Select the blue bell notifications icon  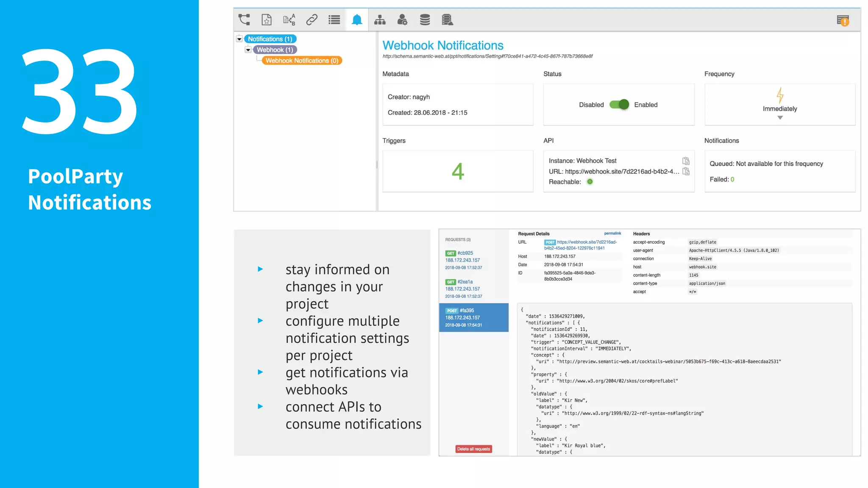point(357,19)
